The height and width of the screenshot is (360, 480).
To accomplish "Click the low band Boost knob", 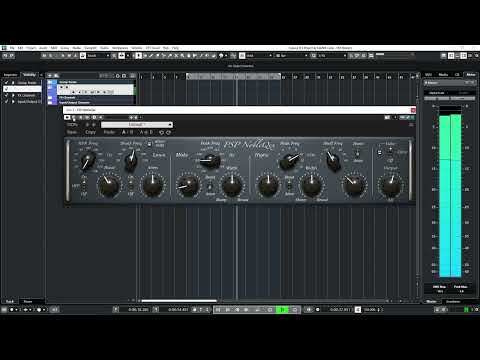I will coord(108,185).
